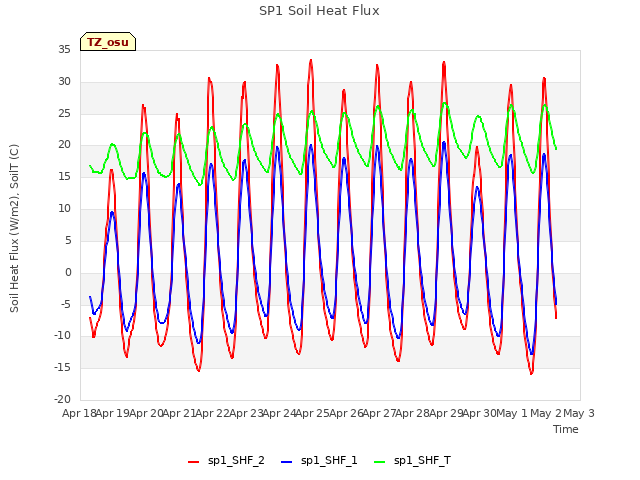Select the sp1_SHF_2 legend label
The image size is (640, 480).
[236, 460]
